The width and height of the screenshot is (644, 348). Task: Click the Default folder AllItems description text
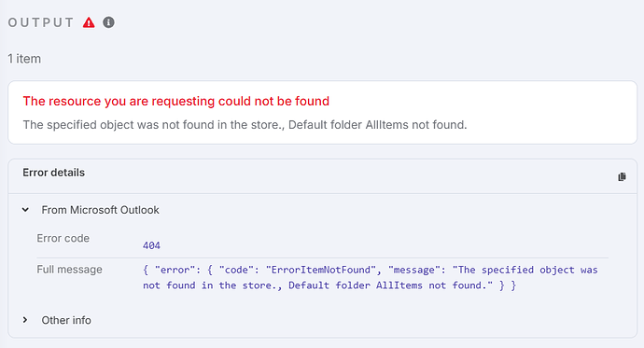point(377,125)
